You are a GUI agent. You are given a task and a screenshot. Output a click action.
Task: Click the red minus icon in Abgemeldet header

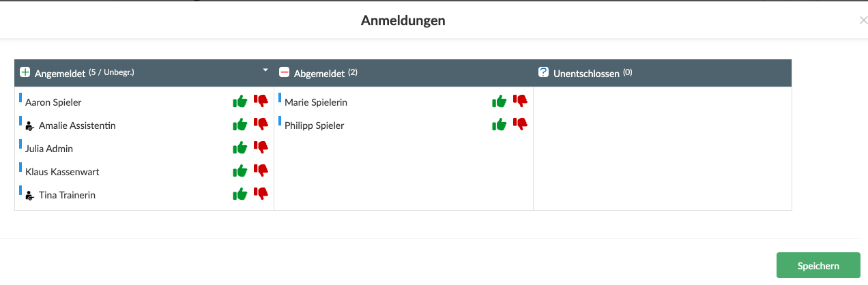(285, 72)
